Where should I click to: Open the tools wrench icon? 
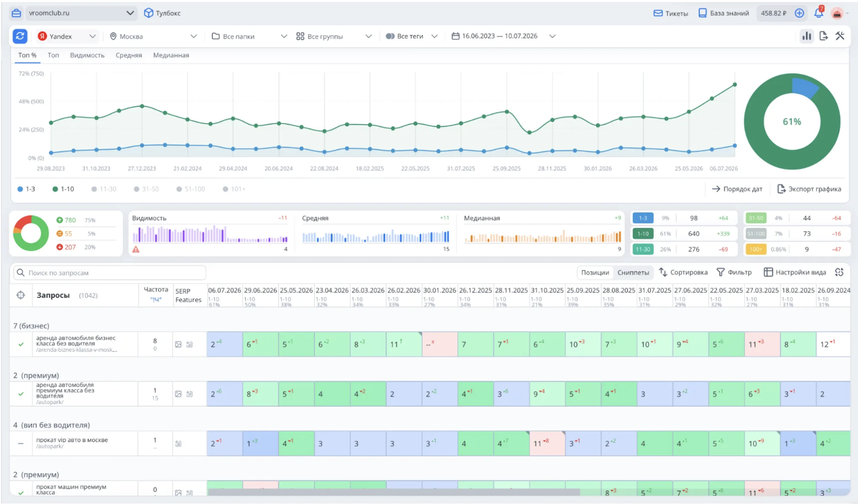840,36
